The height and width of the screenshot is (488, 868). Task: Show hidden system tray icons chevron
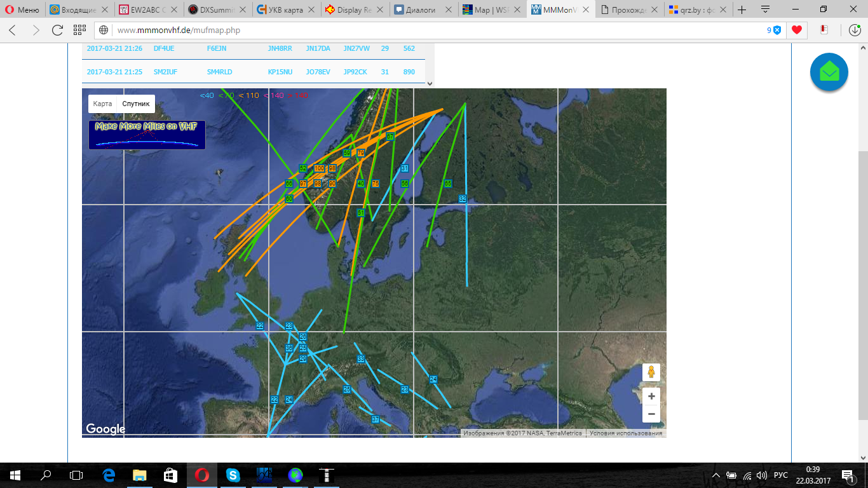pos(716,475)
